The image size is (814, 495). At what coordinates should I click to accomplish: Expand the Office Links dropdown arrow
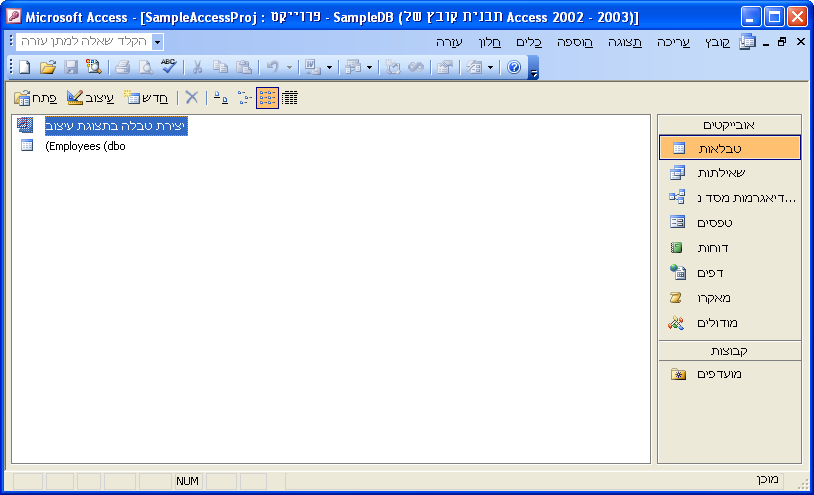[x=329, y=67]
